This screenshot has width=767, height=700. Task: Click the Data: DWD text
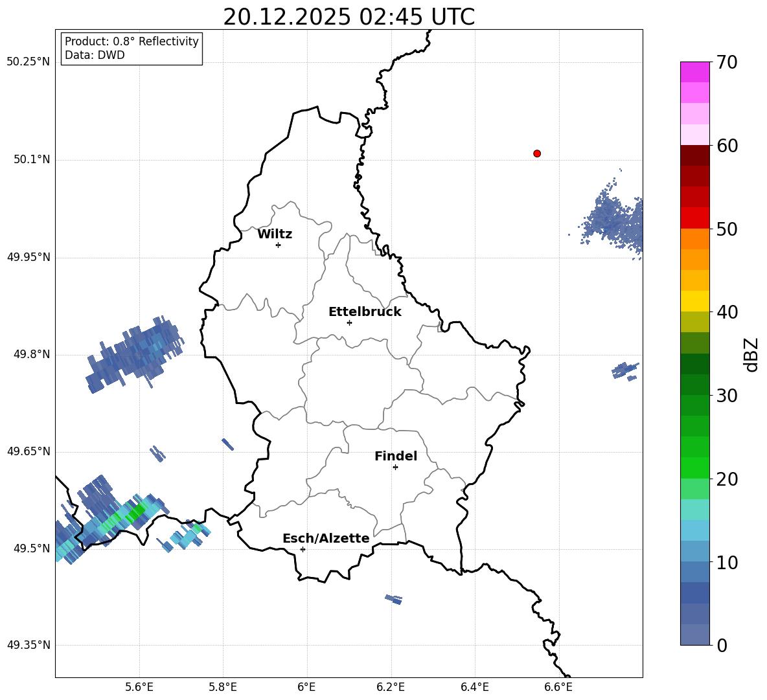pyautogui.click(x=95, y=55)
